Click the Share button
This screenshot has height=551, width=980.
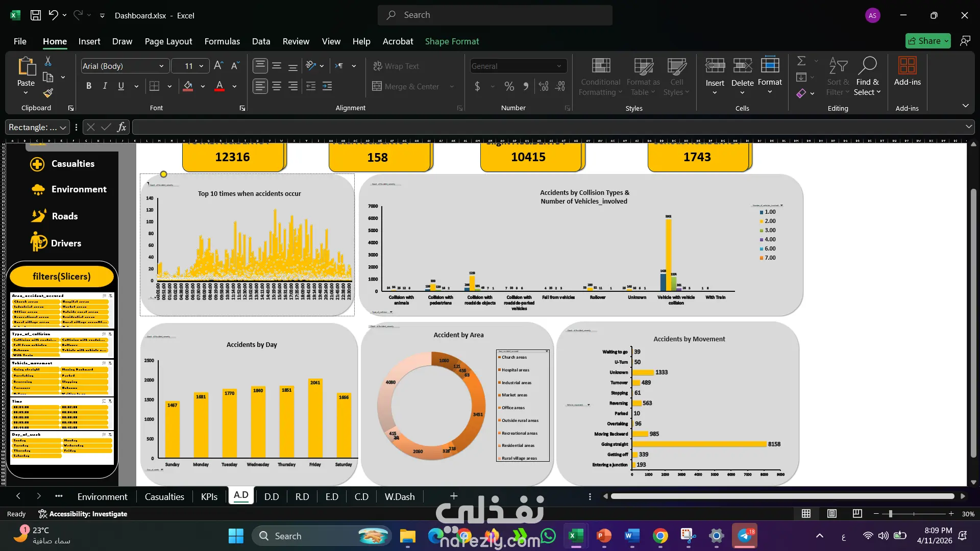coord(928,41)
